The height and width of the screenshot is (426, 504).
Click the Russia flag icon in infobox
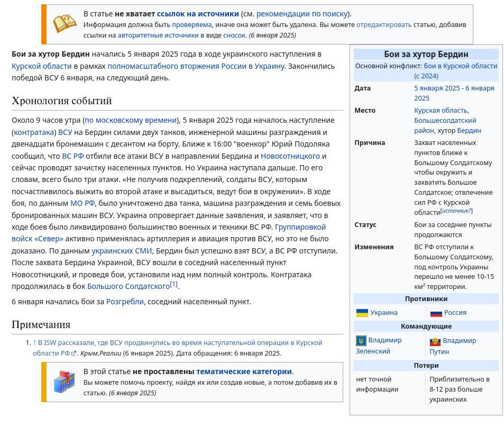436,313
